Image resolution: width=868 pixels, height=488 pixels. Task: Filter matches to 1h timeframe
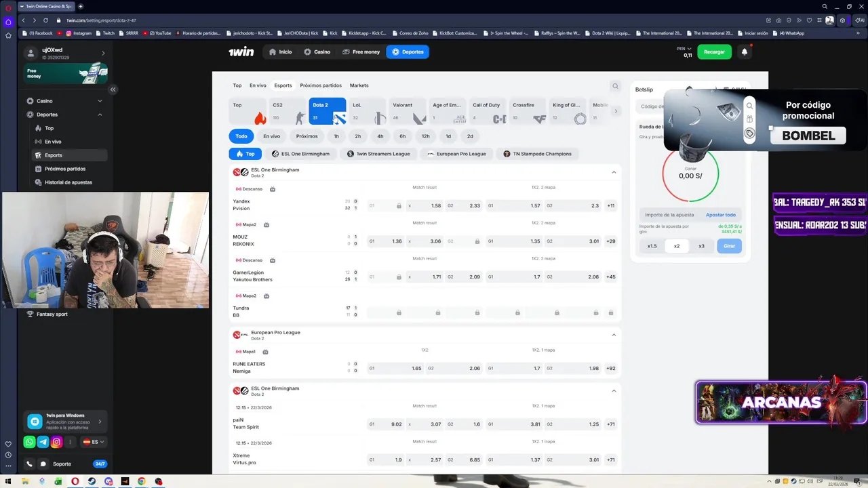coord(336,136)
